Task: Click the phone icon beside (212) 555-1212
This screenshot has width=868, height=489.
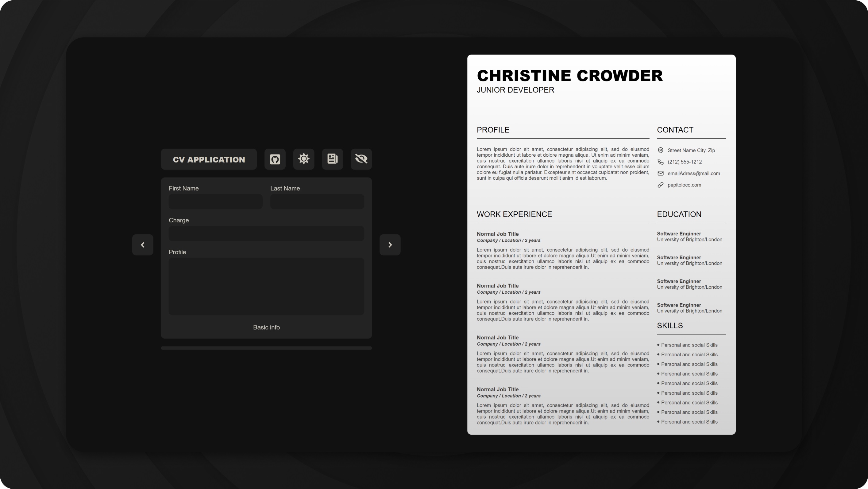Action: (660, 162)
